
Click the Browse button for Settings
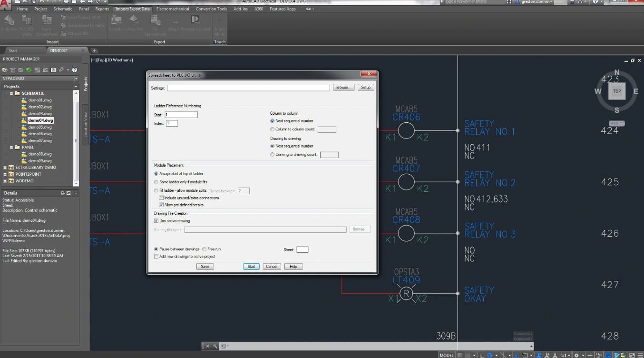[x=343, y=87]
